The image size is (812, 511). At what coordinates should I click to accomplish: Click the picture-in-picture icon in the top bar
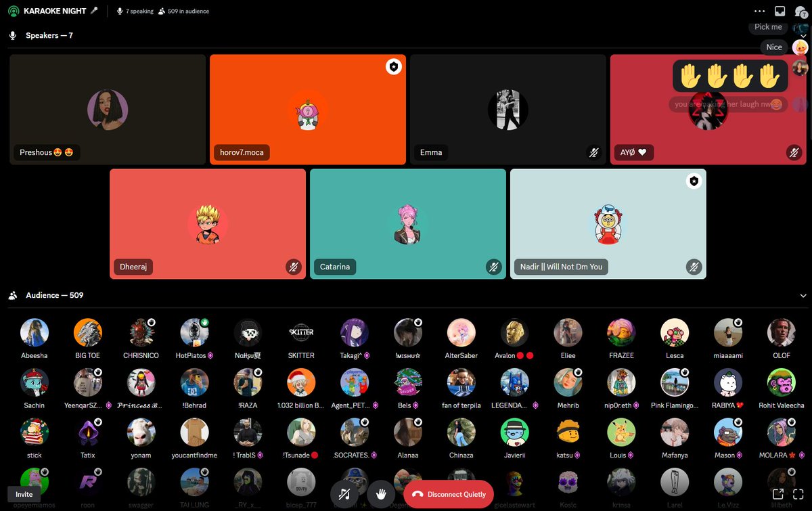pos(780,11)
